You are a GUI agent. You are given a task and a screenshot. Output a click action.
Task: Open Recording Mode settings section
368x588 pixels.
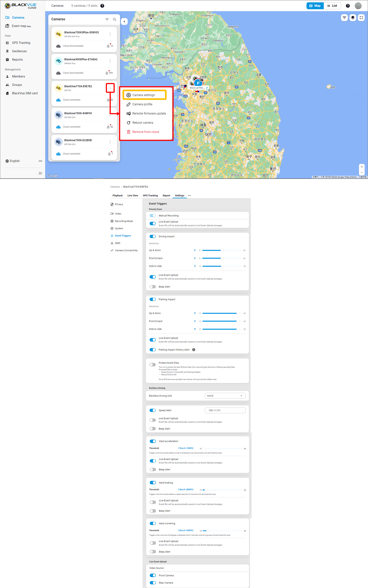(122, 221)
